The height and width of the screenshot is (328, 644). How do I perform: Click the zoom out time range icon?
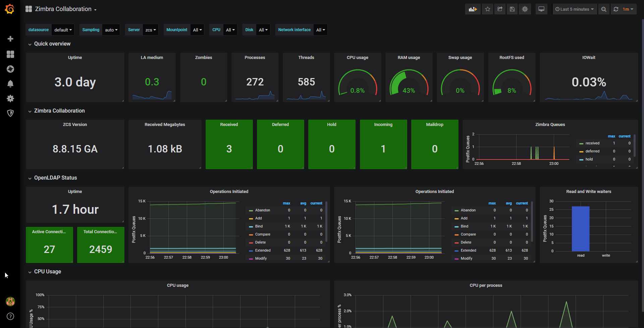pyautogui.click(x=604, y=9)
